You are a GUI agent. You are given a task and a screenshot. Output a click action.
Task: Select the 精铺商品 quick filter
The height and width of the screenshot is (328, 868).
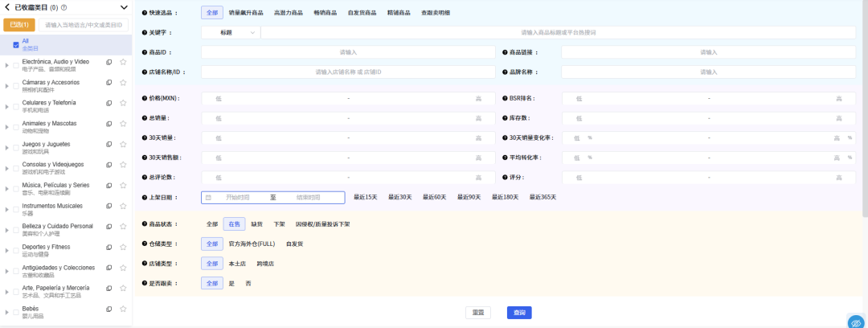tap(399, 12)
